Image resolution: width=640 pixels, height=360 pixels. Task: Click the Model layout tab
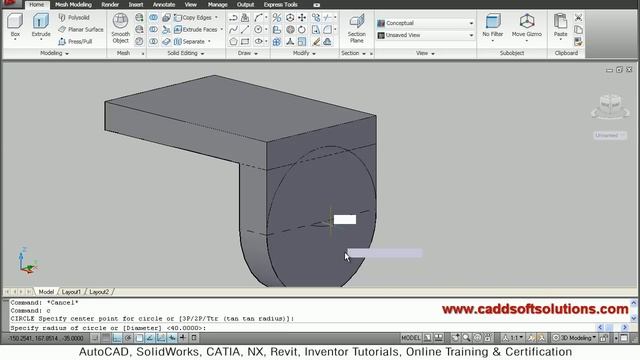pos(46,292)
